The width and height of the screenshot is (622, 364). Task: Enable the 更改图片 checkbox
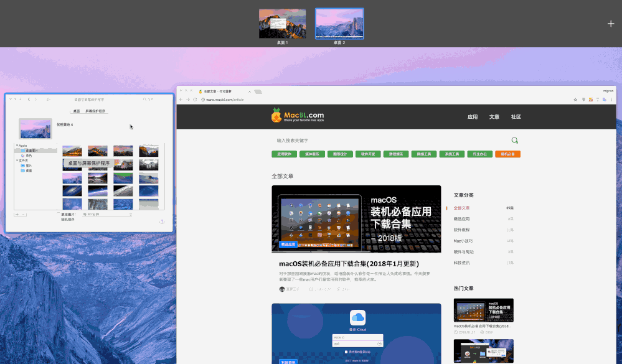click(x=59, y=214)
